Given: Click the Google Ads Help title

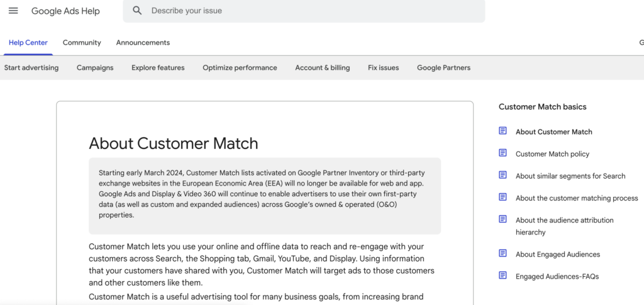Looking at the screenshot, I should click(65, 11).
